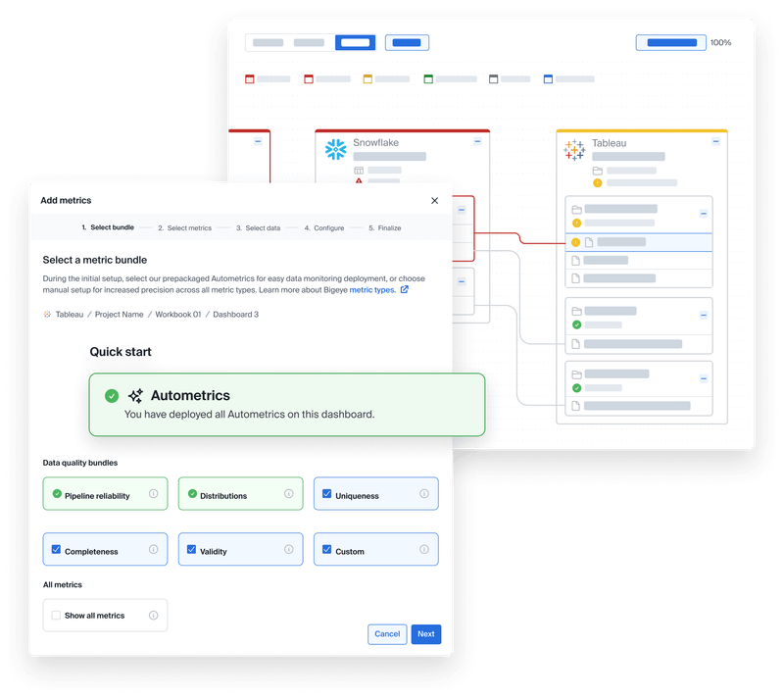Enable the Show all metrics checkbox
784x697 pixels.
tap(57, 615)
